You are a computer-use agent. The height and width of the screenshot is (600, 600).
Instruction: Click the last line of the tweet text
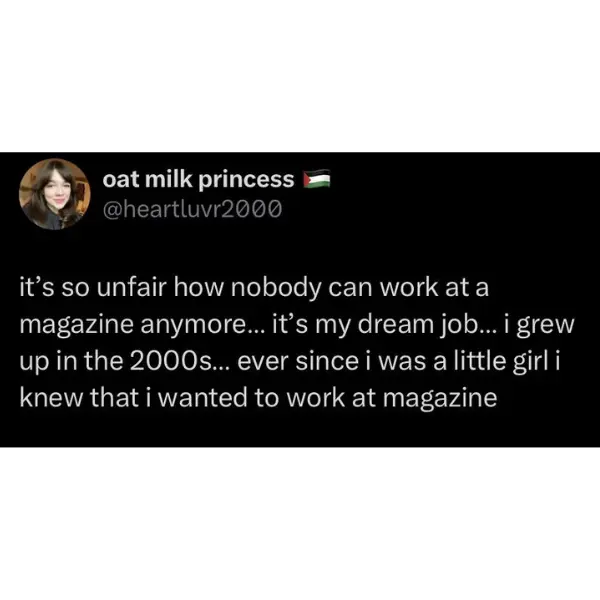(259, 397)
